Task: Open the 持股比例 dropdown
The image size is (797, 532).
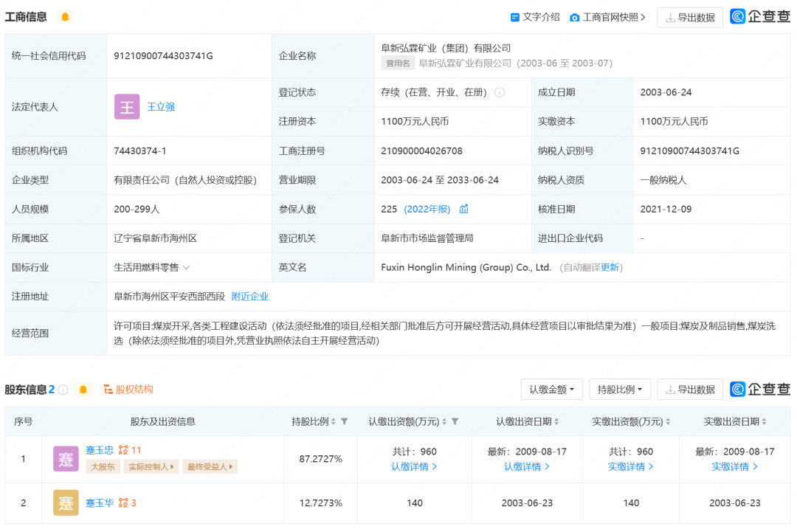Action: [619, 389]
